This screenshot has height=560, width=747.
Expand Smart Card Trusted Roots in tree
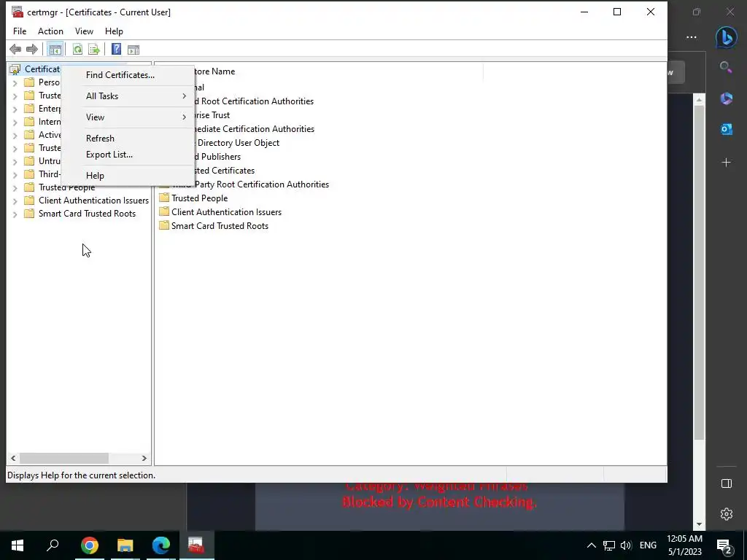[15, 214]
